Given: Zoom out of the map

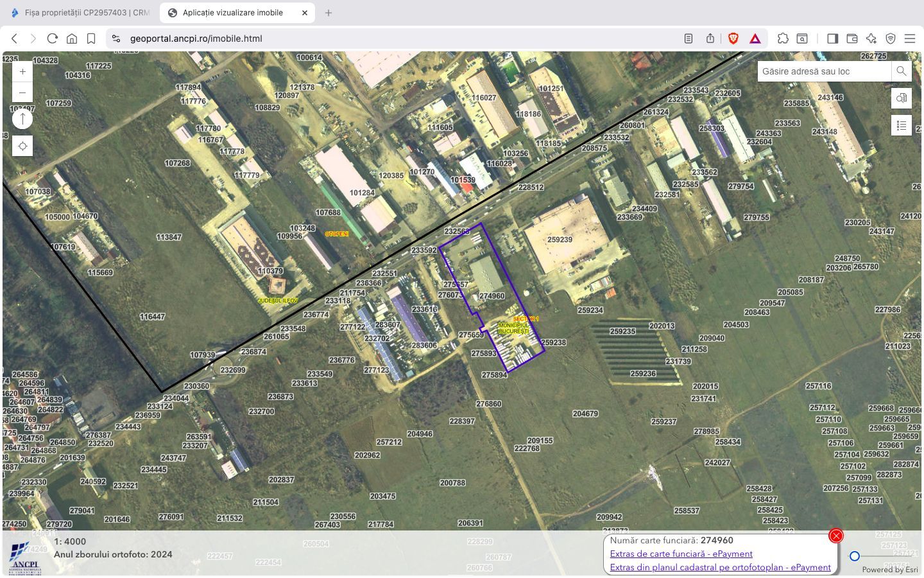Looking at the screenshot, I should coord(22,92).
